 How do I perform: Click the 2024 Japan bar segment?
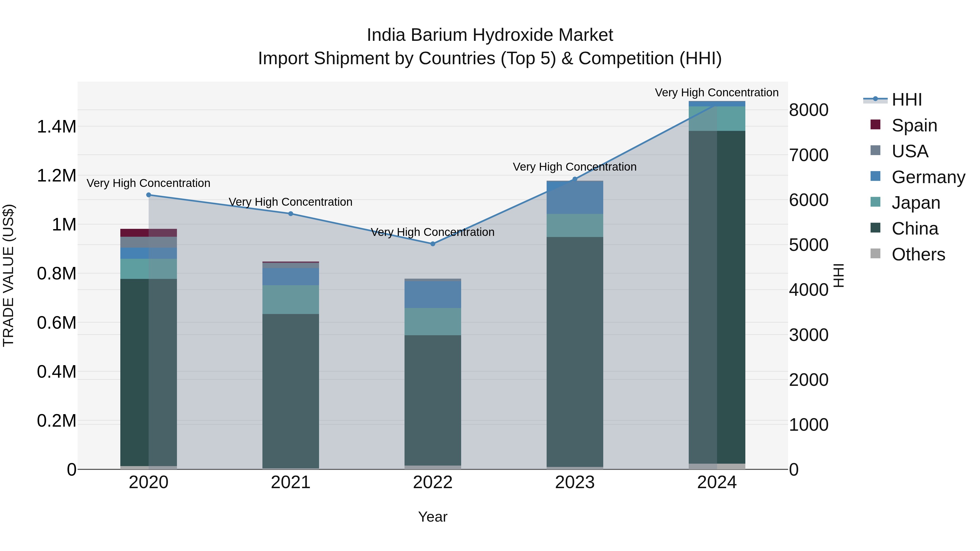click(x=717, y=119)
